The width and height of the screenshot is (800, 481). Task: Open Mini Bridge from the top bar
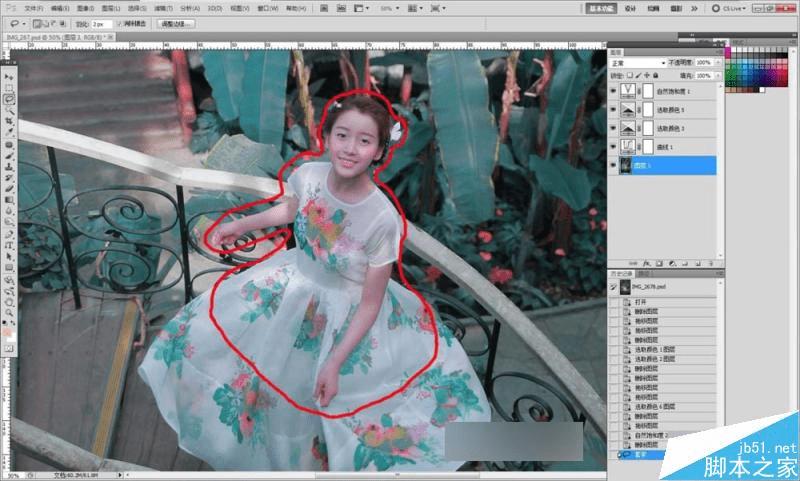341,8
